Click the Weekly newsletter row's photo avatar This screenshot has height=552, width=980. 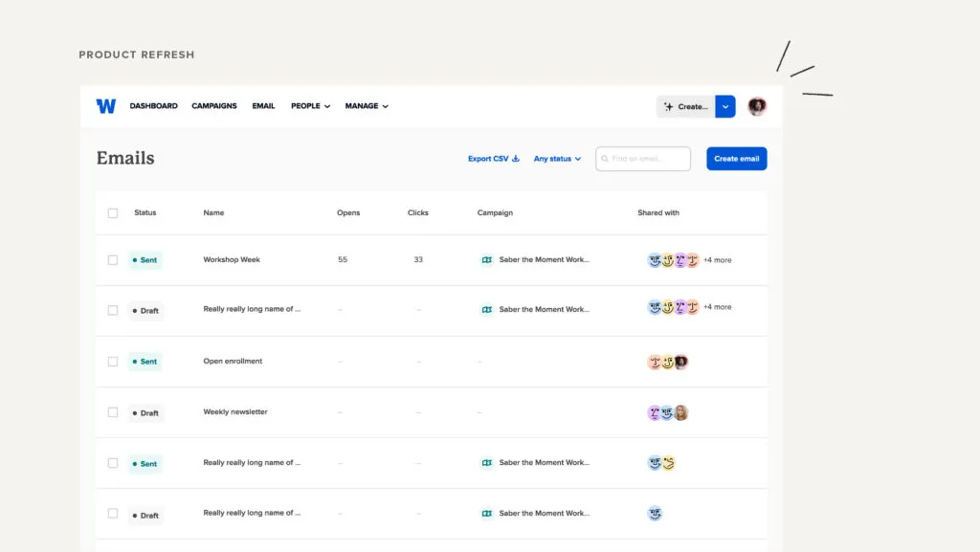[681, 412]
